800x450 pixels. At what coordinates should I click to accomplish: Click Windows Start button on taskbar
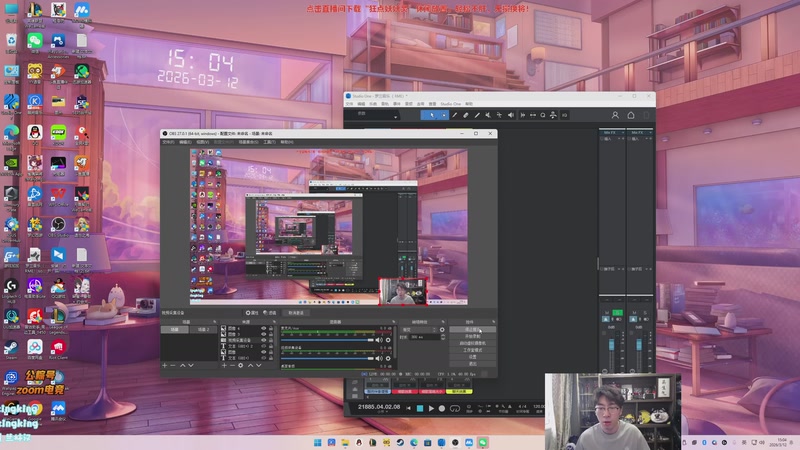[x=317, y=442]
